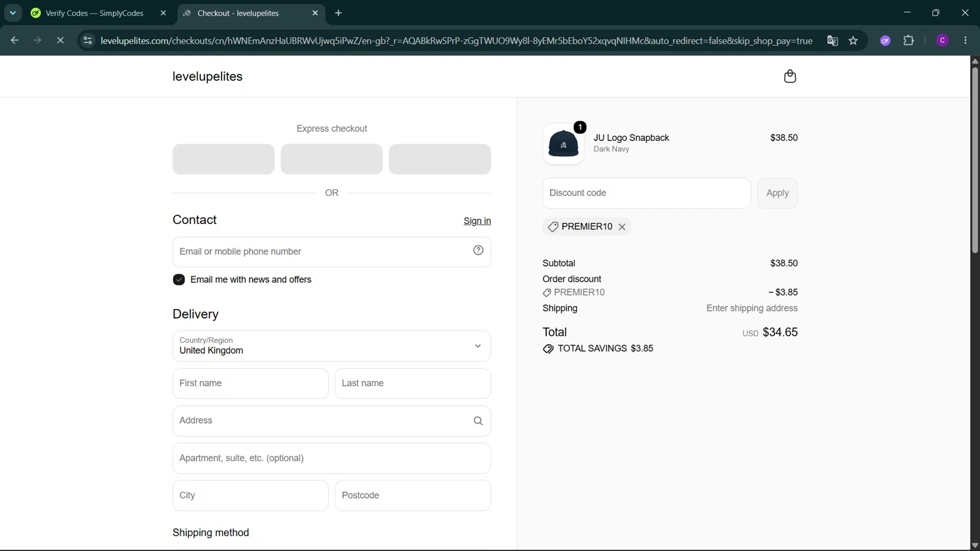Click the Sign in link

pyautogui.click(x=477, y=221)
